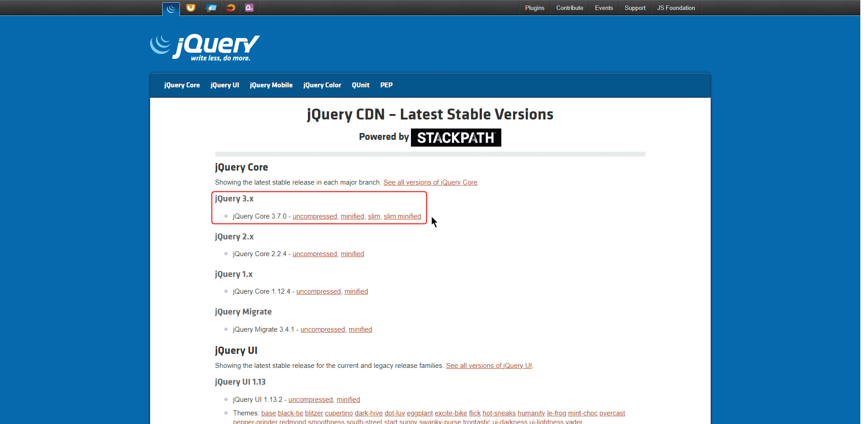Click minified link for jQuery Core 2.2.4
The width and height of the screenshot is (868, 424).
pyautogui.click(x=352, y=254)
